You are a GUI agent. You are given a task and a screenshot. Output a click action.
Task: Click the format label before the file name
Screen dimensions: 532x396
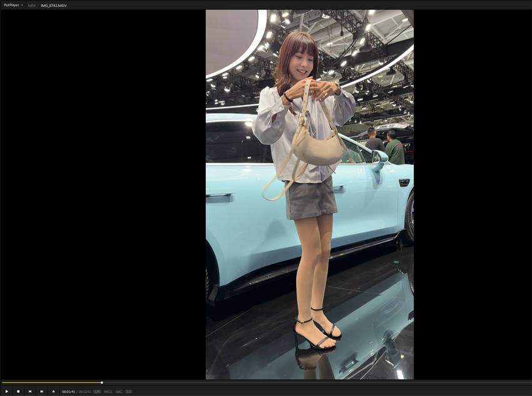31,6
